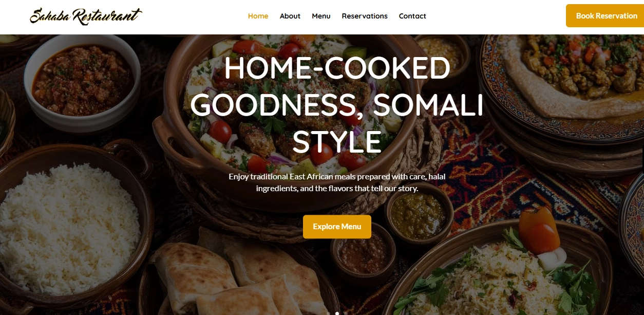Go to the About page

[290, 16]
